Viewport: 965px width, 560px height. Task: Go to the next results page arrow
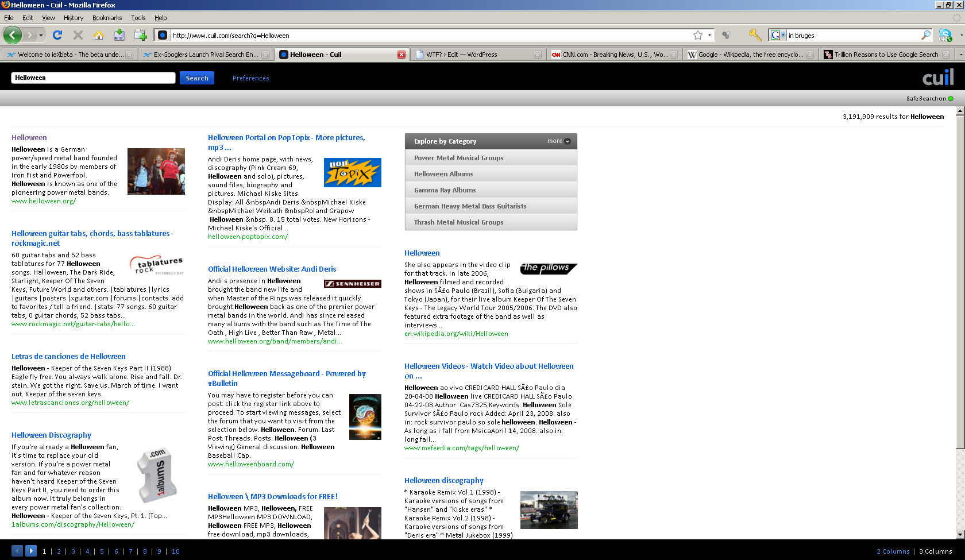click(31, 550)
